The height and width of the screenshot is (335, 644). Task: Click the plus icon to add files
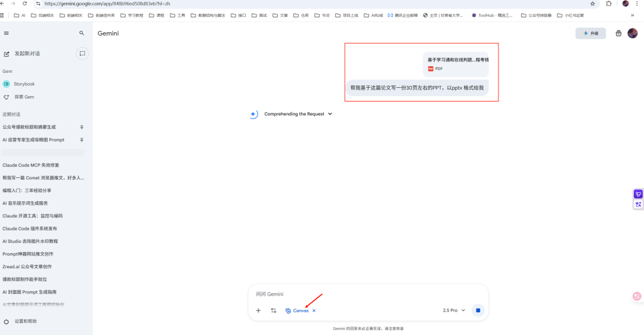[258, 311]
